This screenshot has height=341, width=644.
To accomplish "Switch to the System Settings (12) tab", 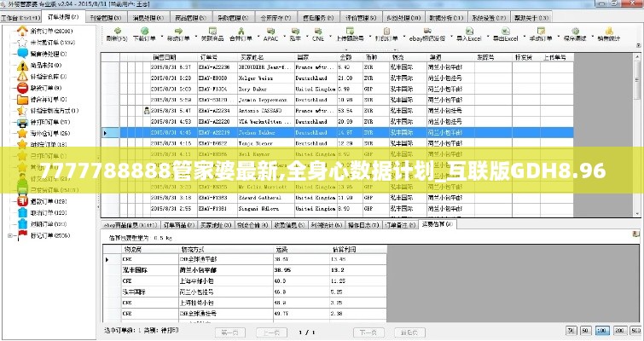I will tap(489, 18).
